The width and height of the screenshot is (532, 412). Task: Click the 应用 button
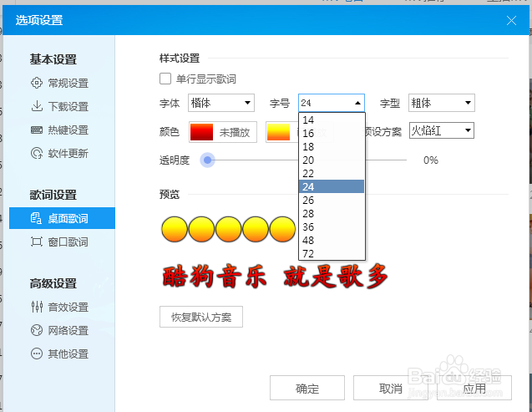(474, 388)
